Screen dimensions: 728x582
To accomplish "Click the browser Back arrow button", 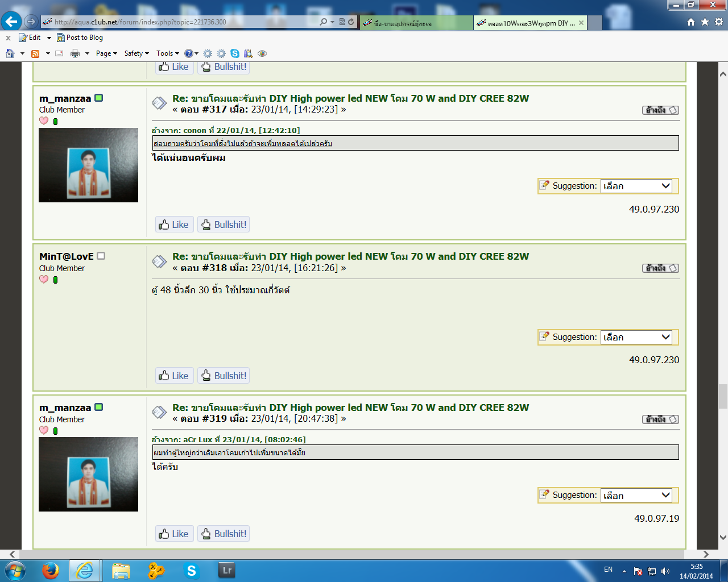I will [11, 22].
